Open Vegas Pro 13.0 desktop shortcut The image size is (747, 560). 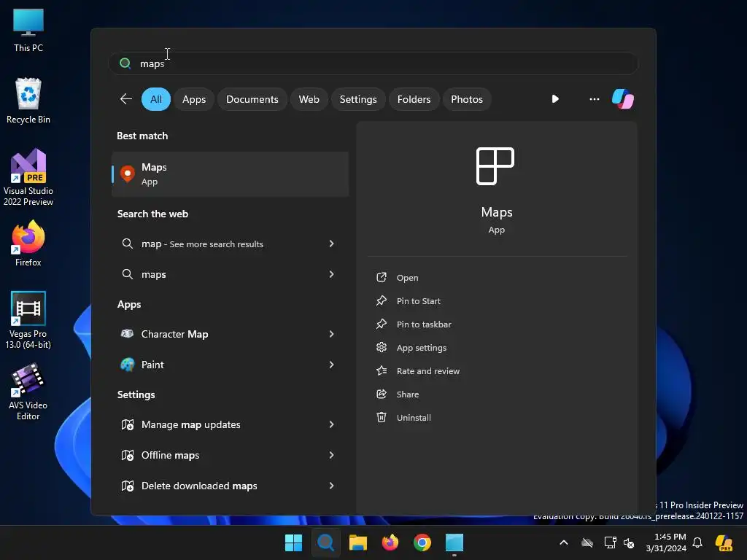(28, 320)
